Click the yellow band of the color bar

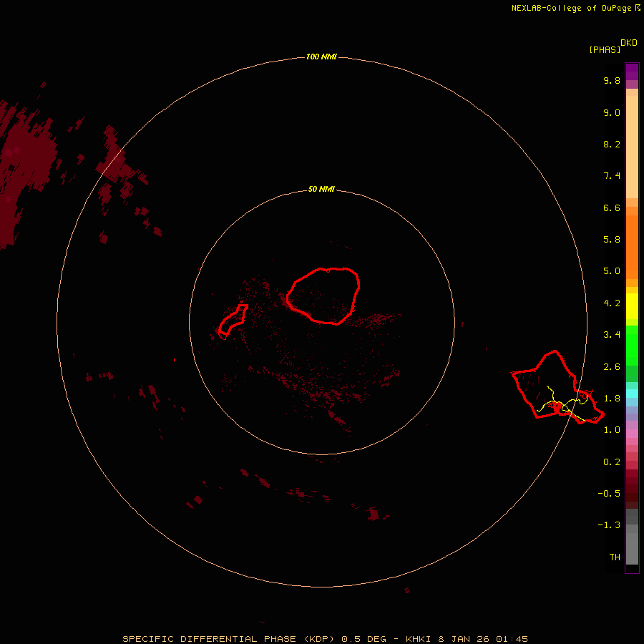tap(632, 306)
